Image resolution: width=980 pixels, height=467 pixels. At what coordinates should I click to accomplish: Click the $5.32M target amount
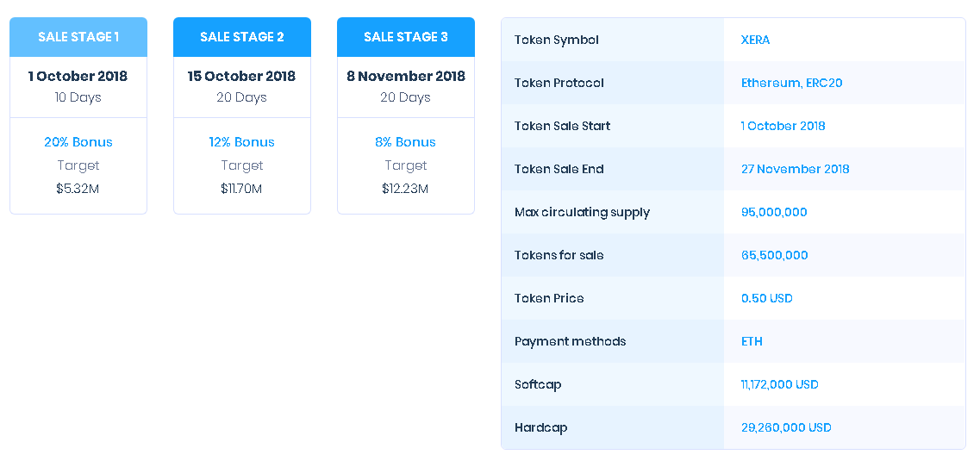pos(78,188)
